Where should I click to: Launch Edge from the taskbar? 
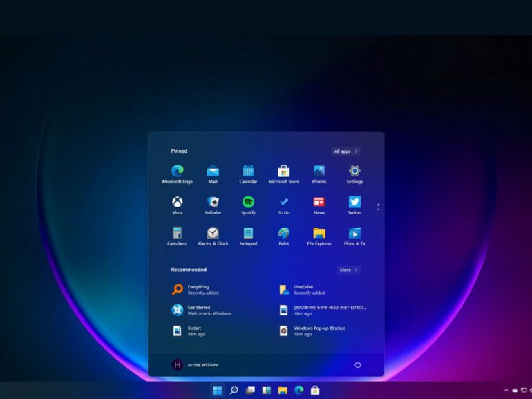pyautogui.click(x=299, y=390)
